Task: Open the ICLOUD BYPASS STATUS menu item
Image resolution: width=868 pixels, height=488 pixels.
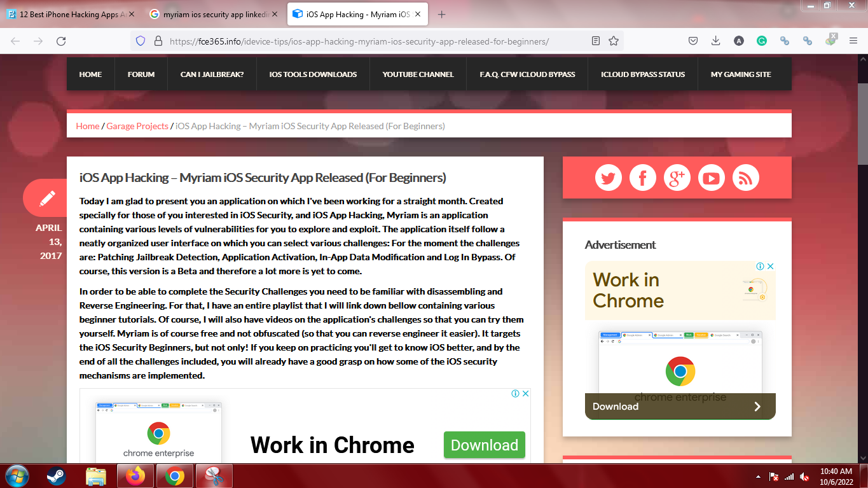Action: (643, 74)
